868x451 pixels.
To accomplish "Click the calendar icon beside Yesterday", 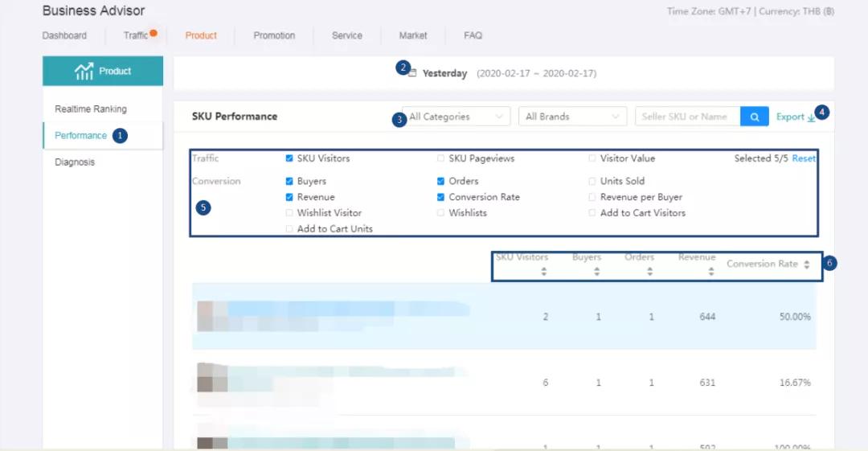I will tap(412, 73).
